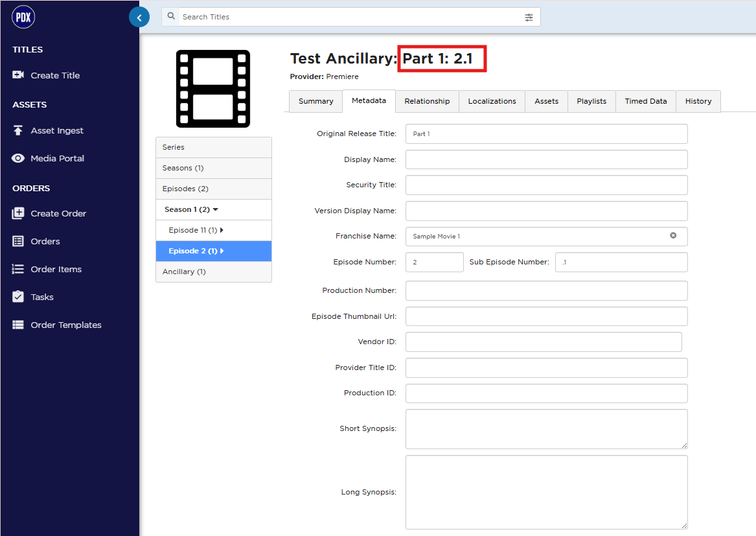Collapse Season 1 (2) dropdown arrow

click(216, 209)
